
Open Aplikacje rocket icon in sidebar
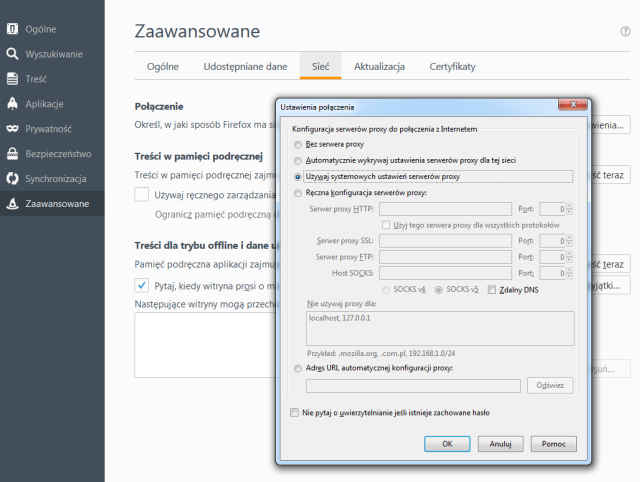12,104
